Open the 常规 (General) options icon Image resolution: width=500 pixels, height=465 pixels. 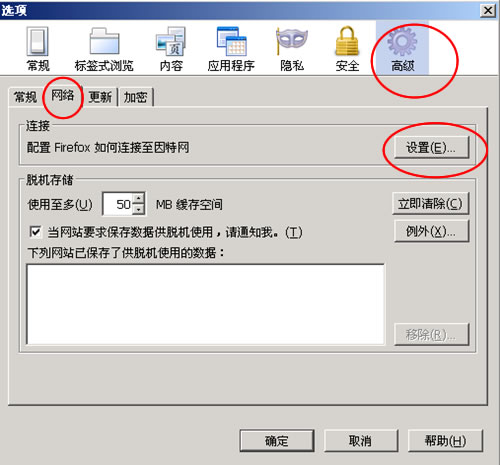click(x=38, y=41)
